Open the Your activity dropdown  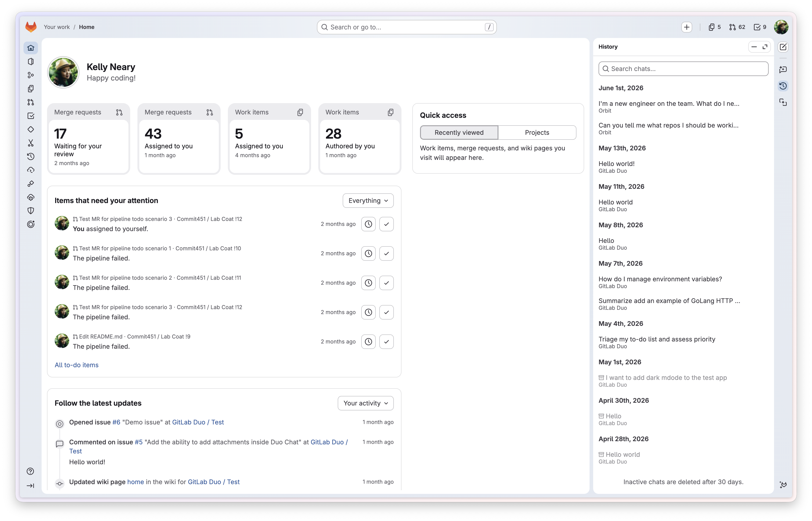click(x=366, y=403)
